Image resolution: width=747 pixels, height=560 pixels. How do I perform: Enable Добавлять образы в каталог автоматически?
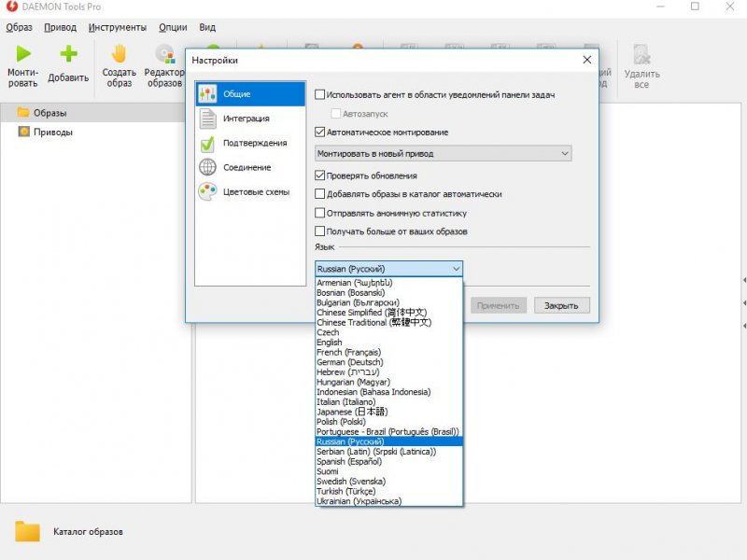[319, 194]
